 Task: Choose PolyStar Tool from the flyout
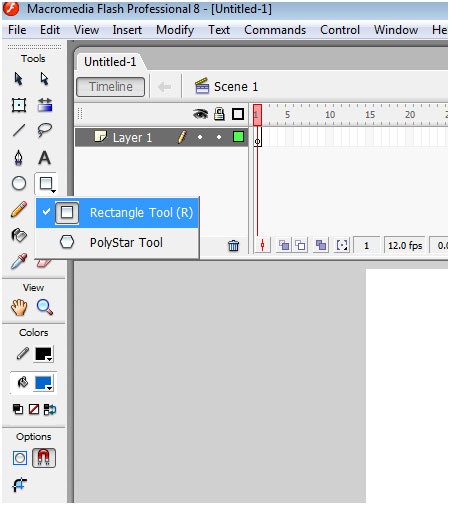pyautogui.click(x=117, y=242)
